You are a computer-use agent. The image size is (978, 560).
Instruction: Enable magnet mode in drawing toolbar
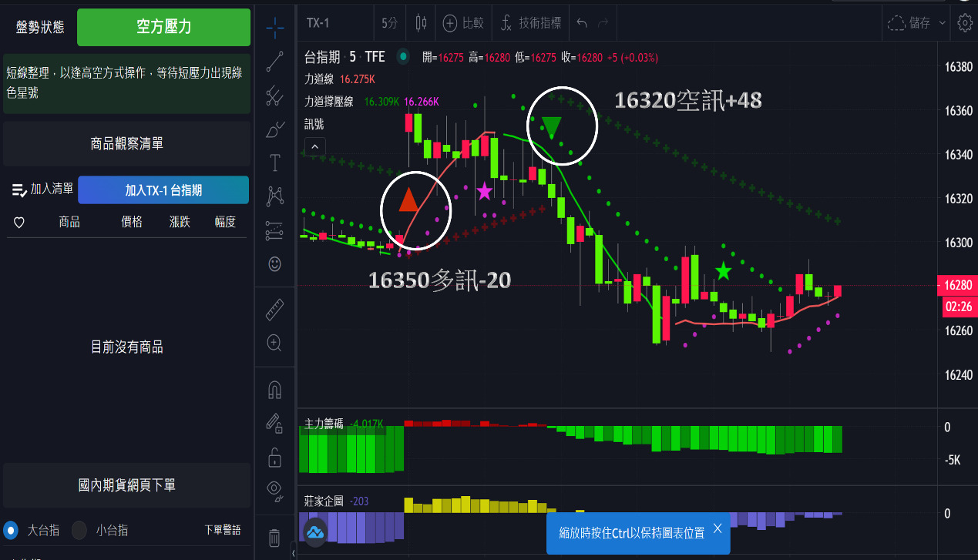[274, 391]
